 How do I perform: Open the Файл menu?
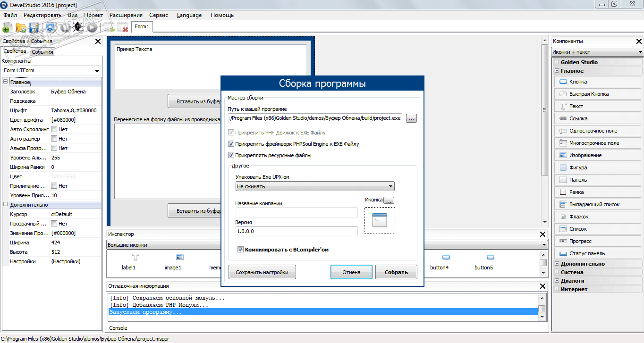pyautogui.click(x=10, y=15)
